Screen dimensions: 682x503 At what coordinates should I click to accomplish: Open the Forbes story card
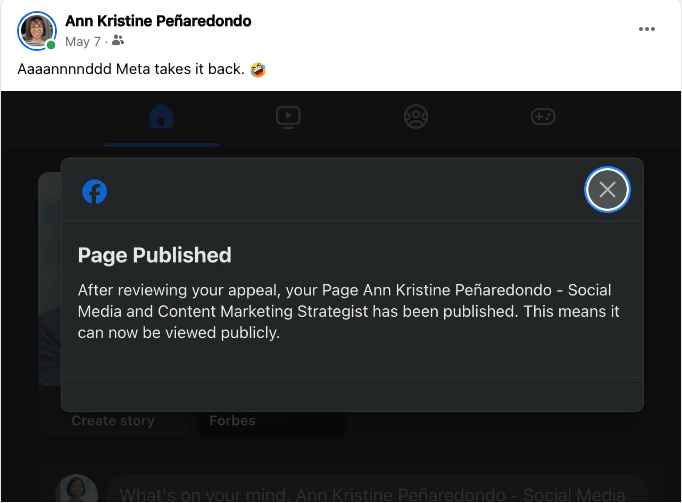(x=271, y=423)
